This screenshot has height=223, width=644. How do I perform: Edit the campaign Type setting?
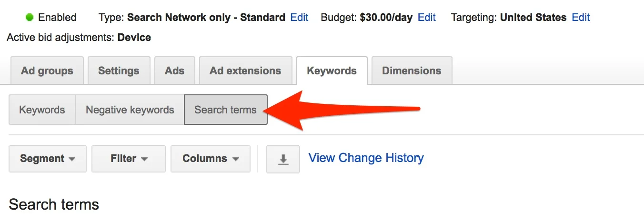[x=300, y=18]
